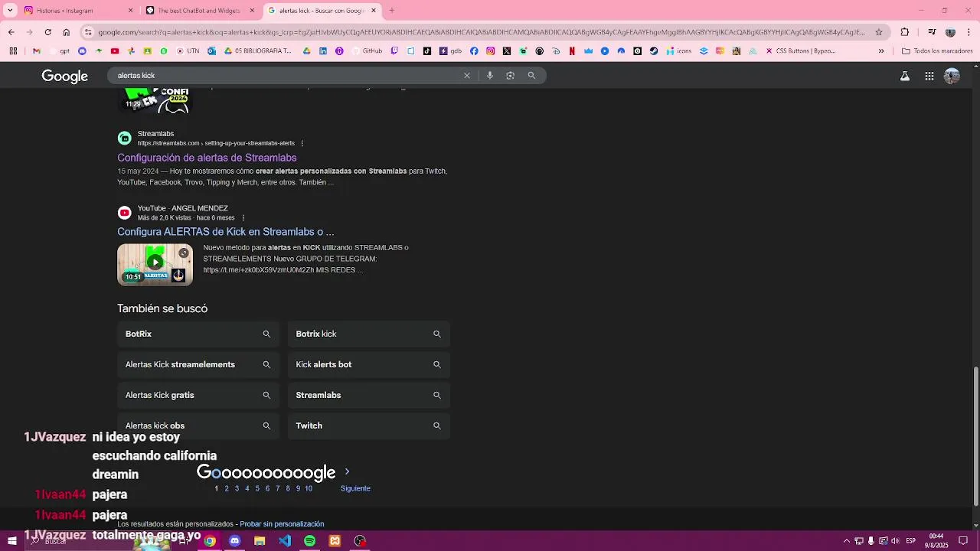The image size is (980, 551).
Task: Start voice search with the microphone icon
Action: click(490, 76)
